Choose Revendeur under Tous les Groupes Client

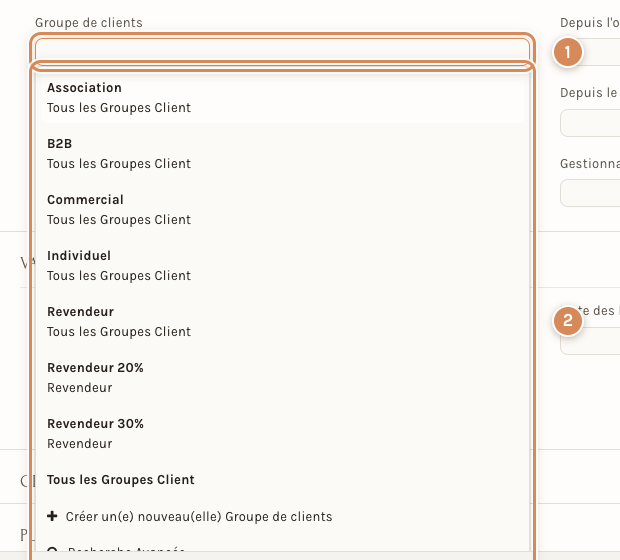coord(282,322)
